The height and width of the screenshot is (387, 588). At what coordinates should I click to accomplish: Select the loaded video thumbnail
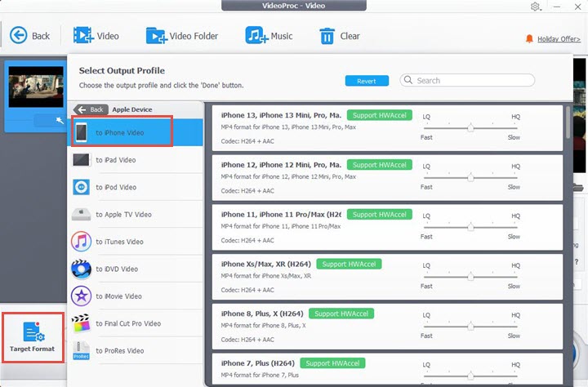coord(36,87)
